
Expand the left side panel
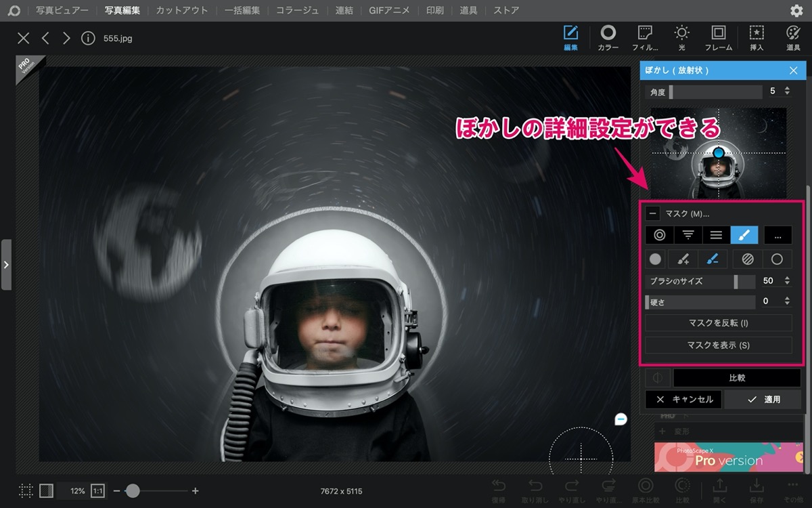6,264
